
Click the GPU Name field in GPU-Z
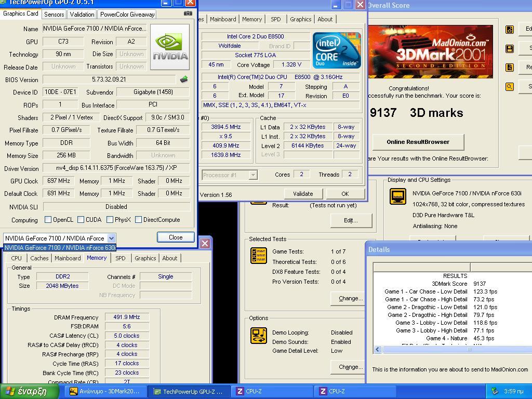[x=95, y=29]
